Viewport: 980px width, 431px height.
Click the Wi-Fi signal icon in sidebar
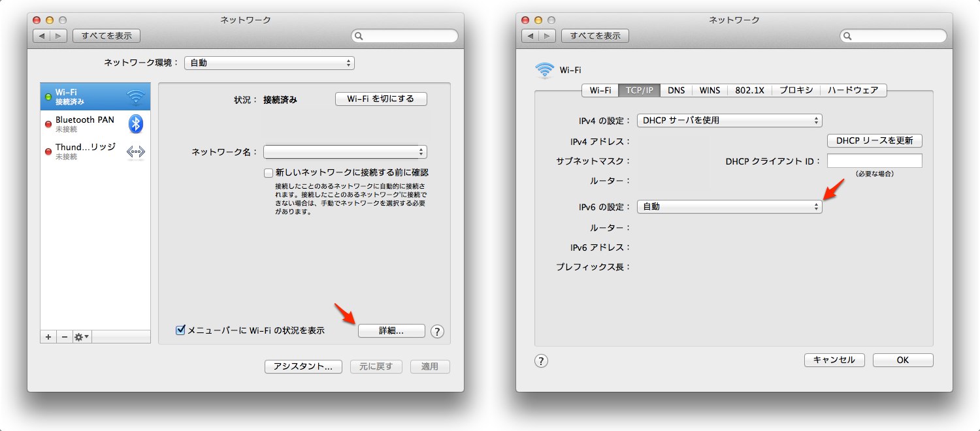click(136, 97)
